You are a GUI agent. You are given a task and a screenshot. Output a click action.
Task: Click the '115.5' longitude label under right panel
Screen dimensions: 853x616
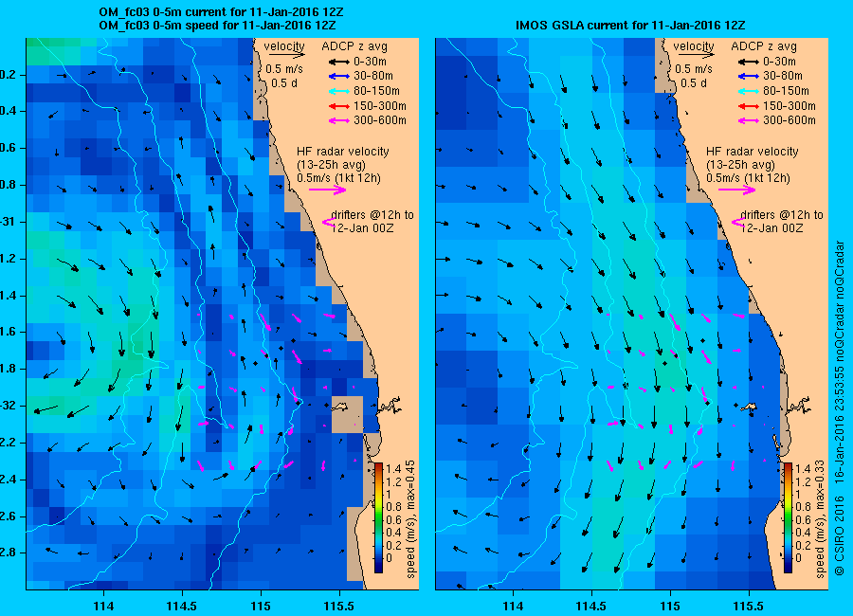[x=749, y=606]
